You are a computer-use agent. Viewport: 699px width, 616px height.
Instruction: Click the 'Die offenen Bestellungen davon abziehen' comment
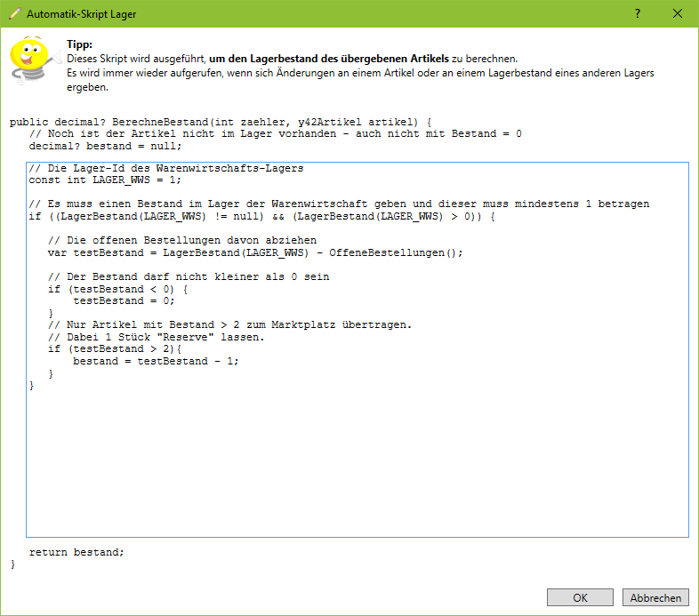click(x=181, y=240)
